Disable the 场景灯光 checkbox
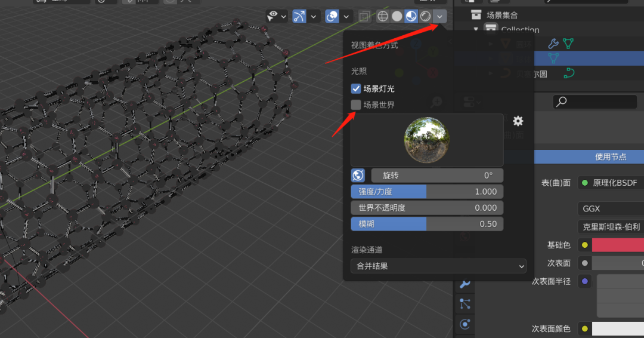The image size is (644, 338). (355, 88)
